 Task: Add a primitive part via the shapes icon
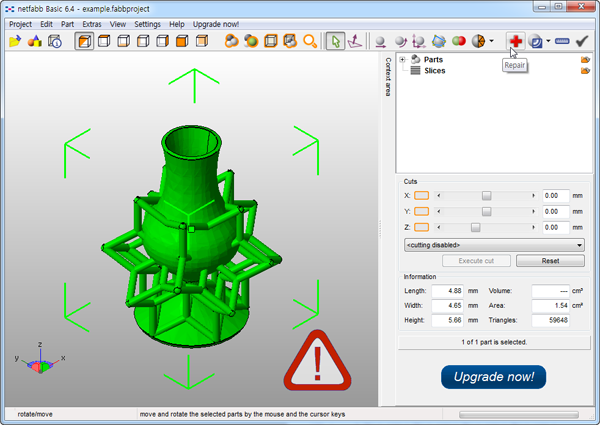(x=35, y=41)
